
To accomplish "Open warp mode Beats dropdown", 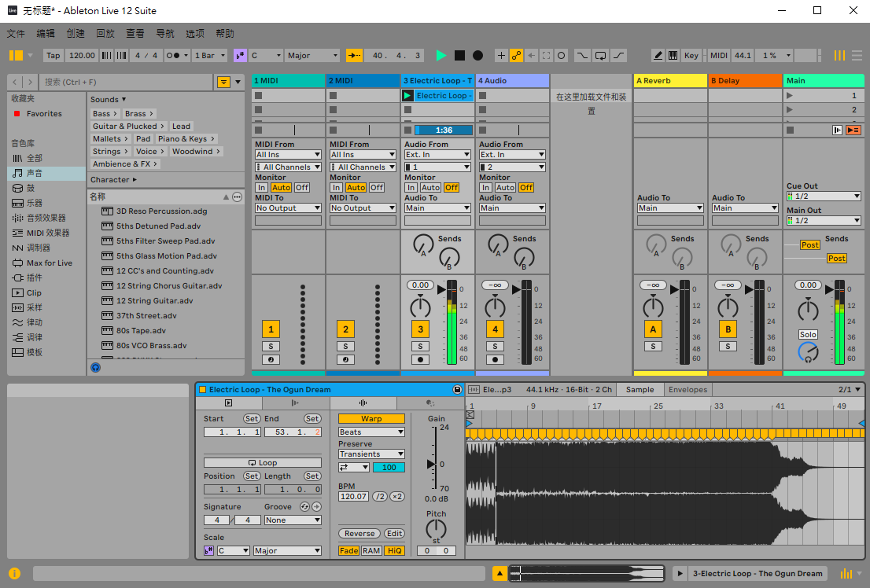I will tap(371, 432).
